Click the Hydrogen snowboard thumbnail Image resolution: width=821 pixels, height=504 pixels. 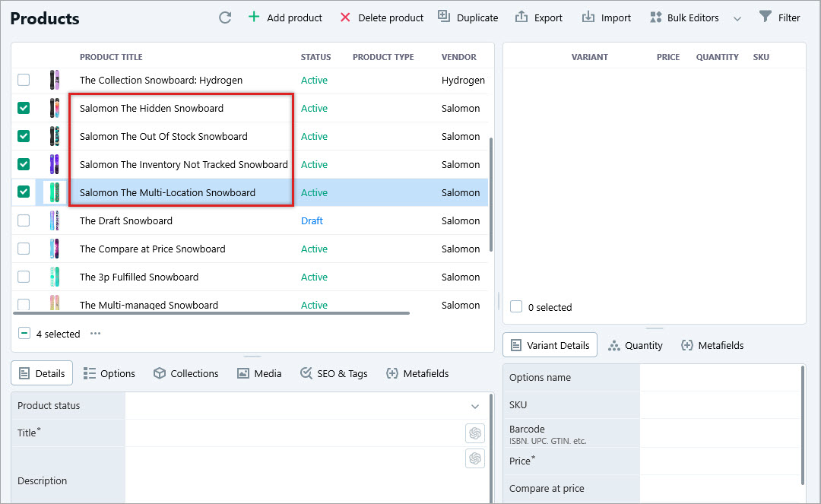point(55,80)
